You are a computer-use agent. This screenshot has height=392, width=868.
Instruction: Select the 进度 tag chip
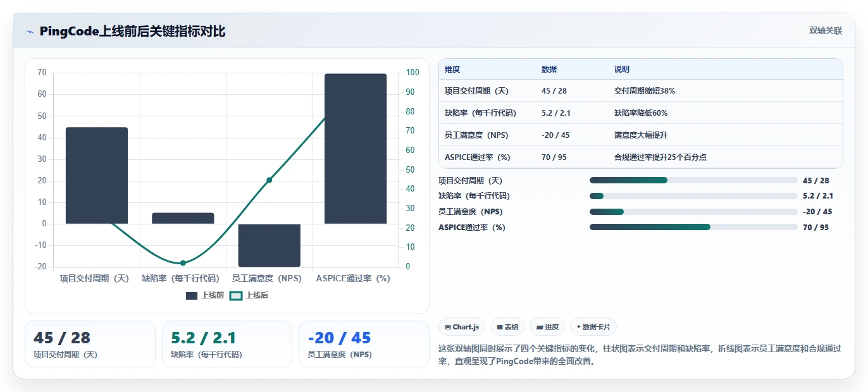tap(547, 327)
